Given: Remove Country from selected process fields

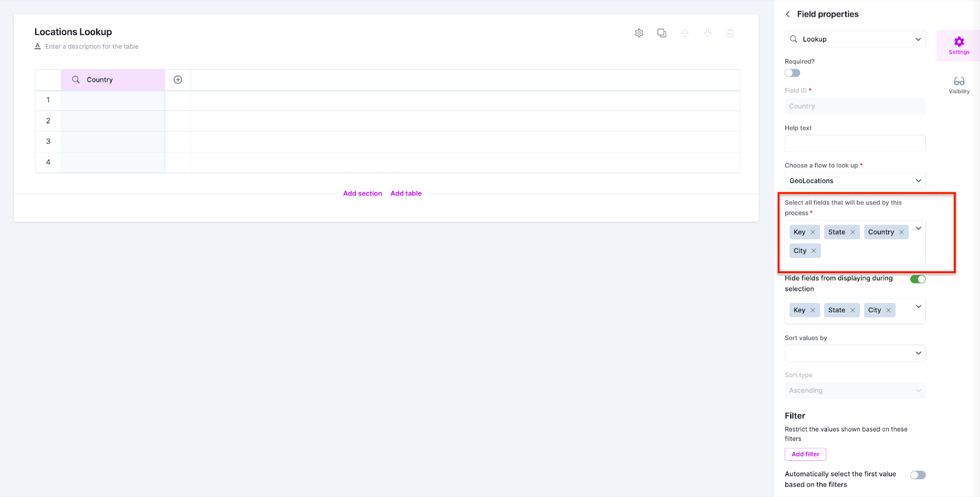Looking at the screenshot, I should (902, 232).
